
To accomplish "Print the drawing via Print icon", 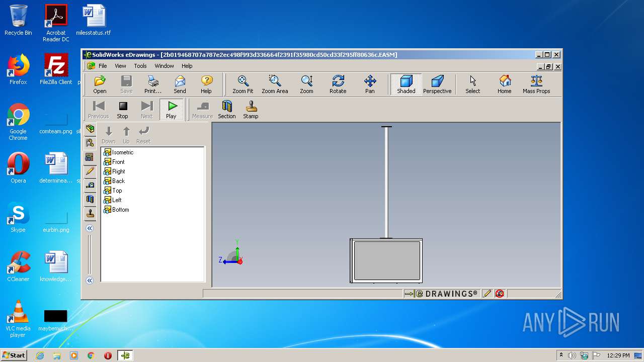I will tap(153, 84).
